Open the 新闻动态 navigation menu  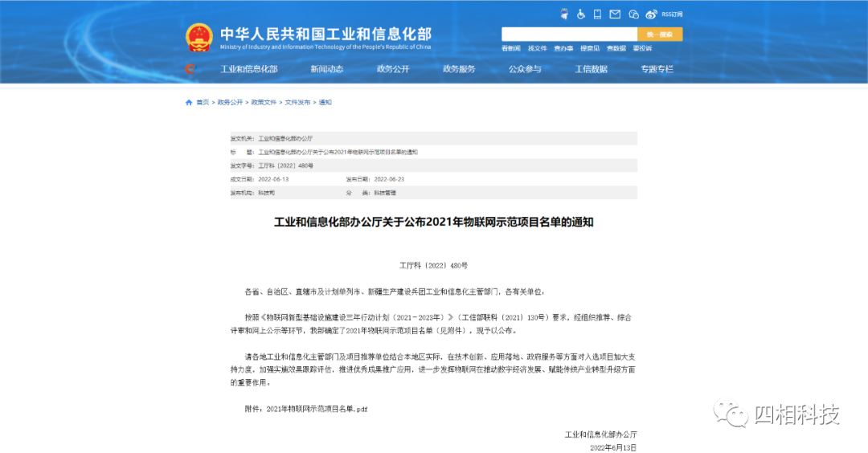click(327, 69)
